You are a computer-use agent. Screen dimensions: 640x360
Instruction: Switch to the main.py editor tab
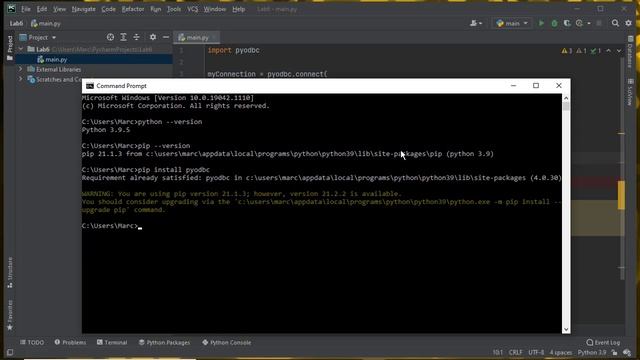[197, 38]
